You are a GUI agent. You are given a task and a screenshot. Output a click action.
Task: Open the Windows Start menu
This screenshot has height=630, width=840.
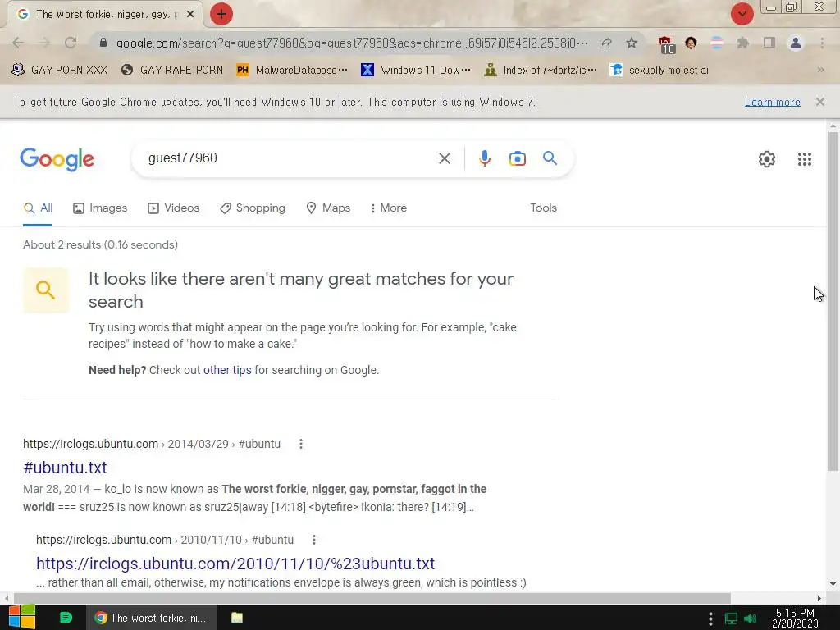(x=22, y=617)
